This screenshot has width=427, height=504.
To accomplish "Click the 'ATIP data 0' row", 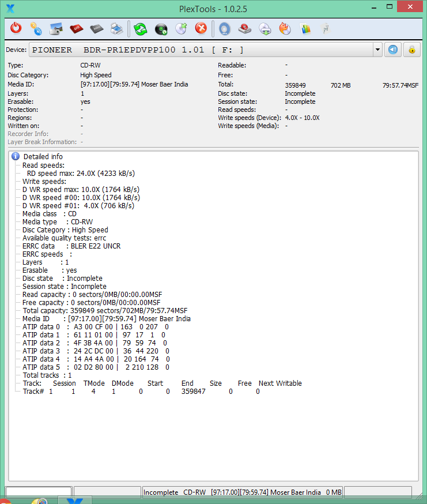I will (96, 327).
